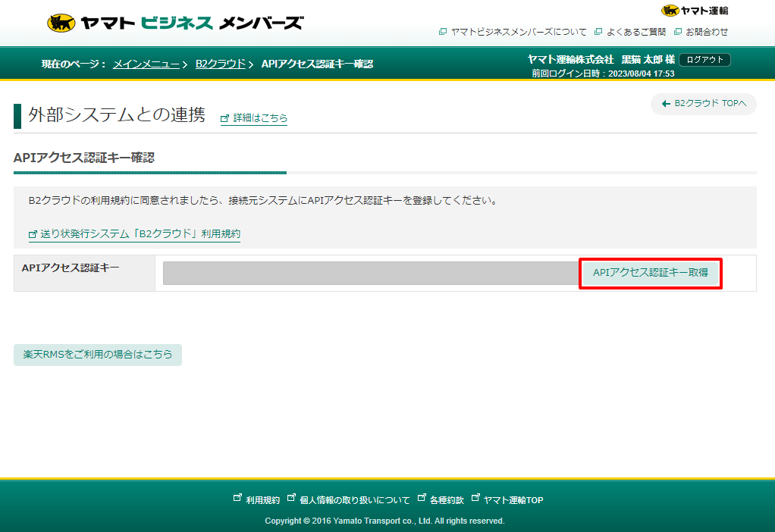Open footer 利用規約 link
Viewport: 775px width, 532px height.
point(262,500)
